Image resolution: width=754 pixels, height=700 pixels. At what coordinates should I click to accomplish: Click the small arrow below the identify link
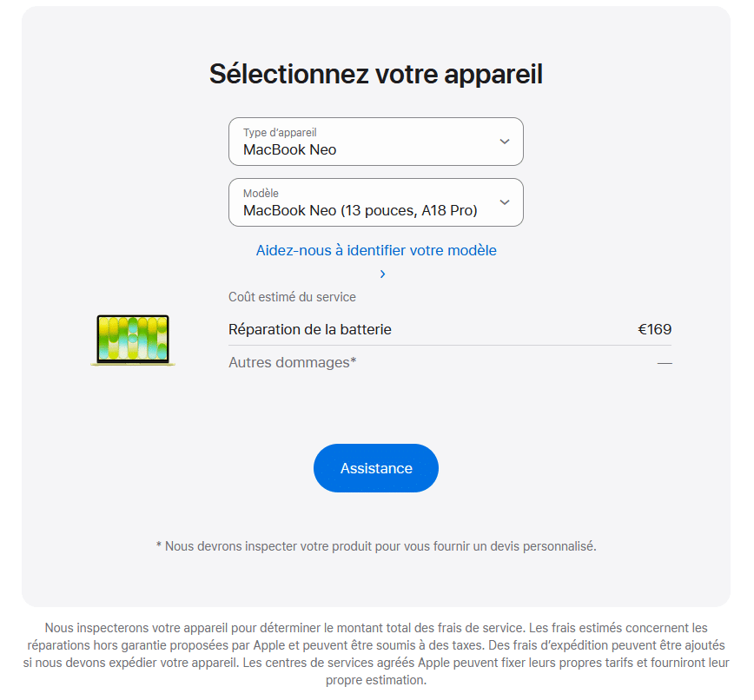tap(381, 274)
